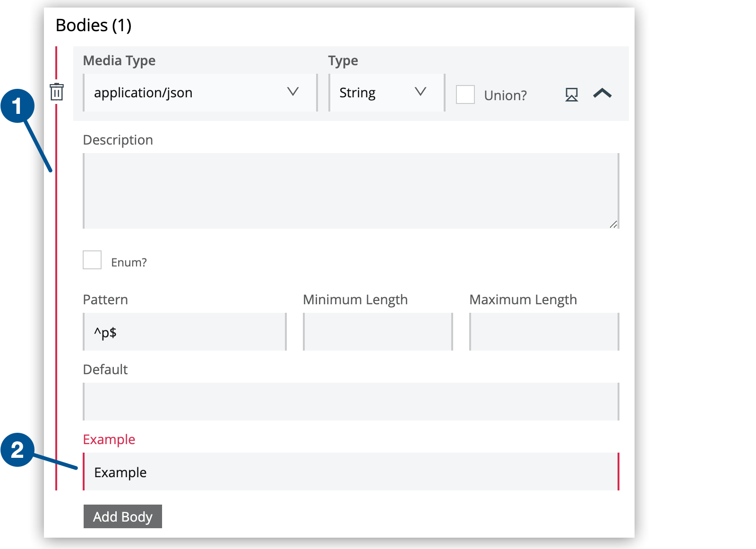This screenshot has height=549, width=756.
Task: Collapse the body section with the up chevron
Action: [x=602, y=94]
